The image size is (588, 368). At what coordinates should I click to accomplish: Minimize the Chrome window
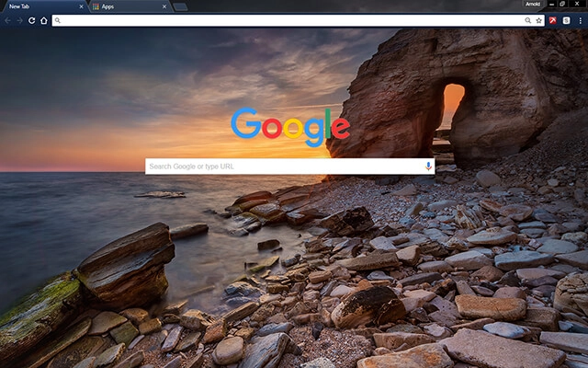551,4
